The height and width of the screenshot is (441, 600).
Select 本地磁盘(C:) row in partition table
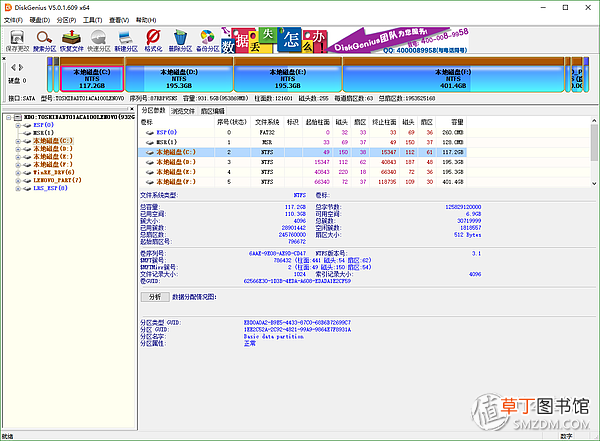click(x=302, y=152)
